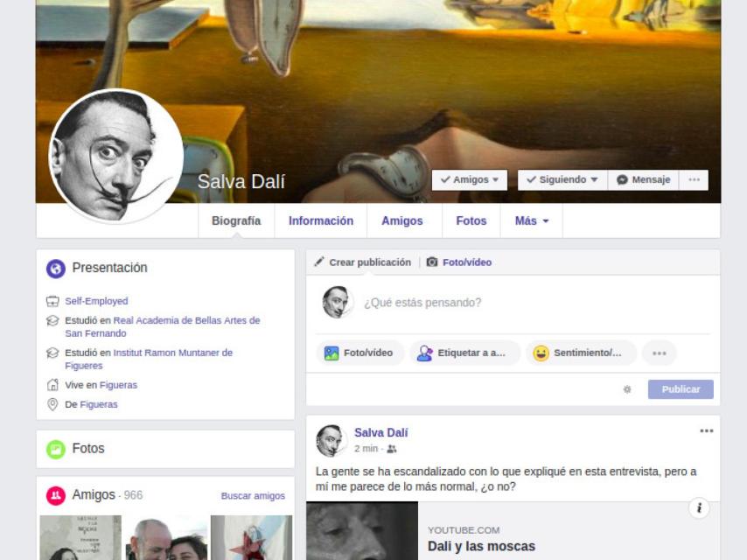Click the camera icon in composer header
This screenshot has width=747, height=560.
[x=431, y=262]
